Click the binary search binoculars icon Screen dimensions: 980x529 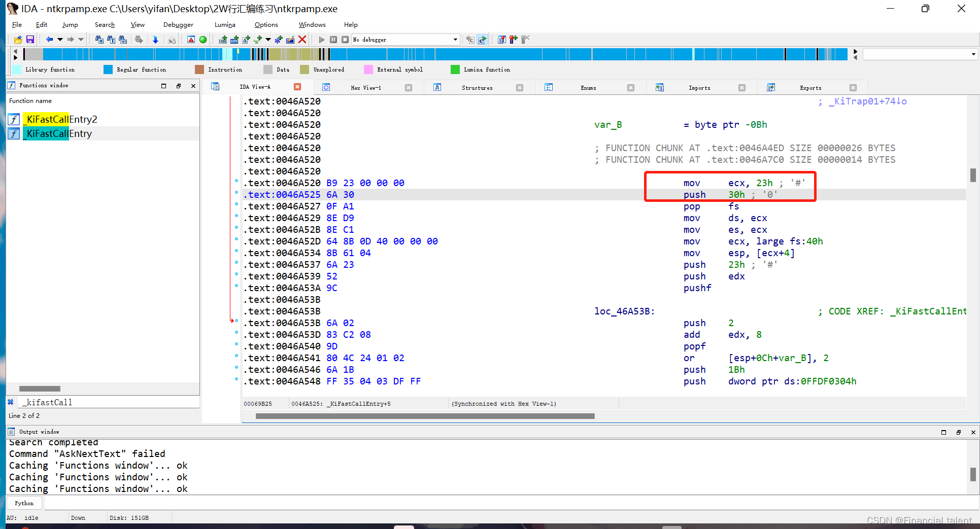pyautogui.click(x=123, y=40)
